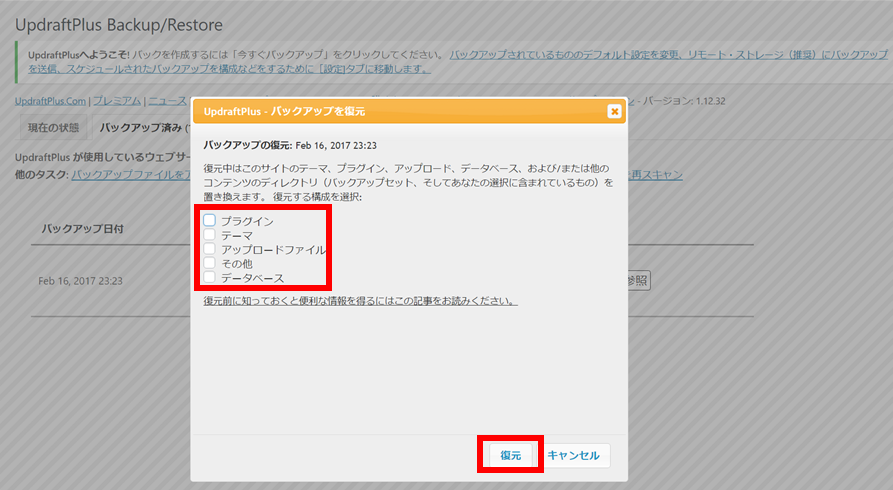Viewport: 893px width, 490px height.
Task: Tick the アップロードファイル checkbox
Action: [x=210, y=248]
